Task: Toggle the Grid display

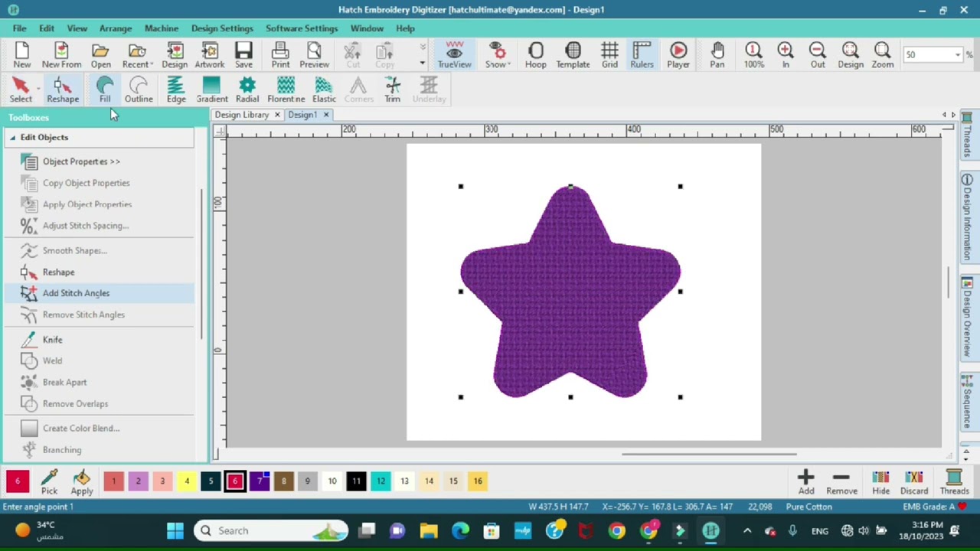Action: pos(609,55)
